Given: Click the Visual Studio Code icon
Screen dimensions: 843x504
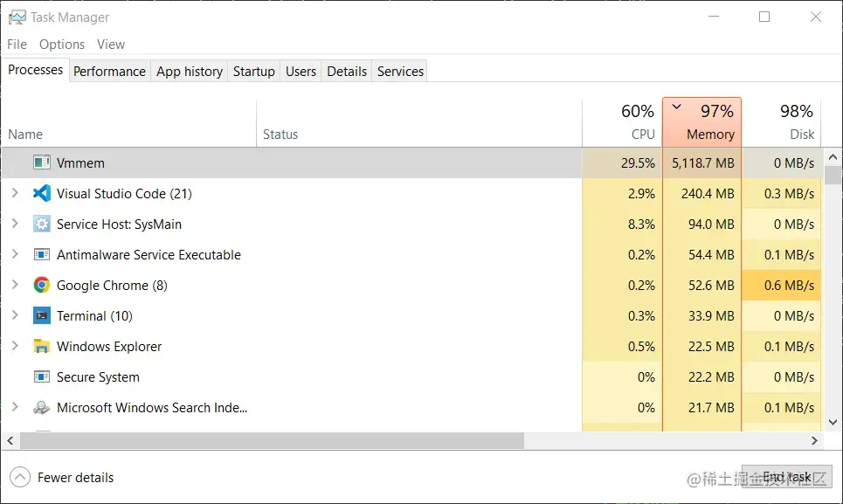Looking at the screenshot, I should tap(41, 193).
